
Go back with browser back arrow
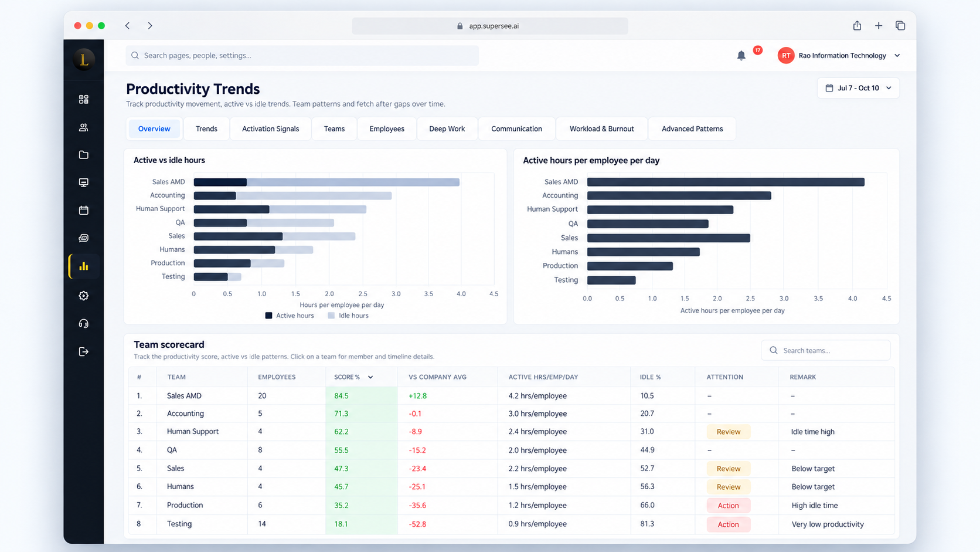[x=127, y=25]
